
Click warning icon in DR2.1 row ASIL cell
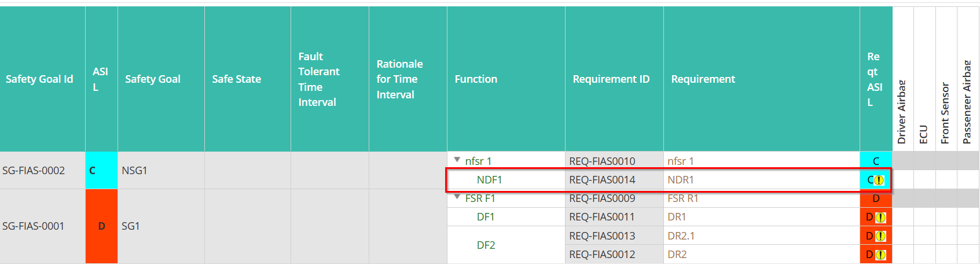[880, 236]
